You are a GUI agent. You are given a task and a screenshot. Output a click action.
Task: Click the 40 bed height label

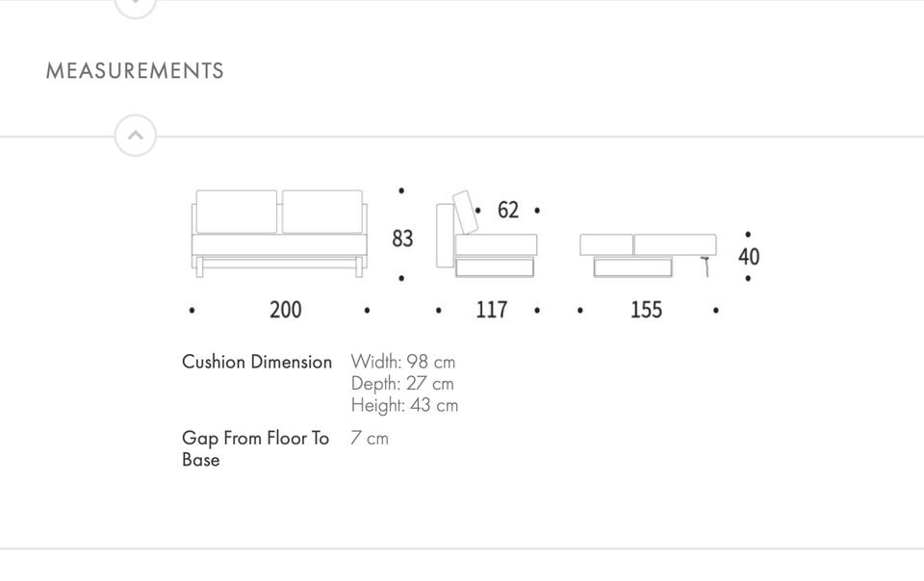click(x=749, y=257)
